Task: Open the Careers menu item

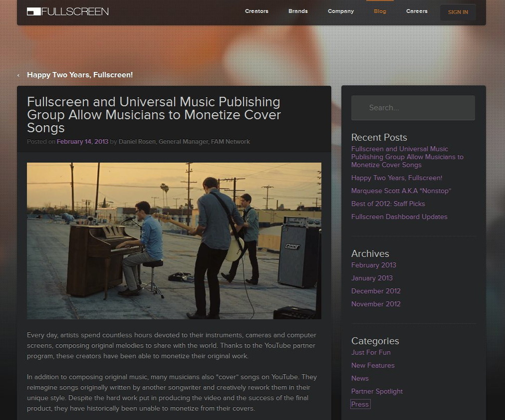Action: pos(417,11)
